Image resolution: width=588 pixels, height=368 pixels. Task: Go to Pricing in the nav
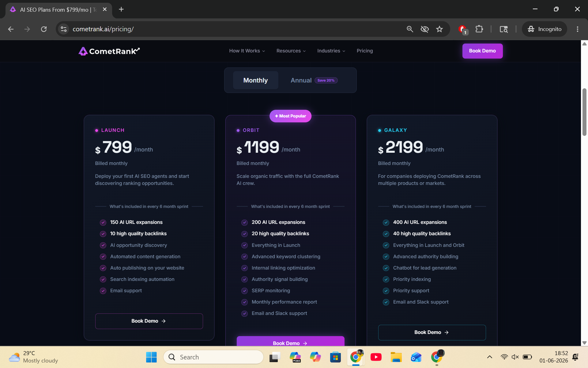click(365, 51)
